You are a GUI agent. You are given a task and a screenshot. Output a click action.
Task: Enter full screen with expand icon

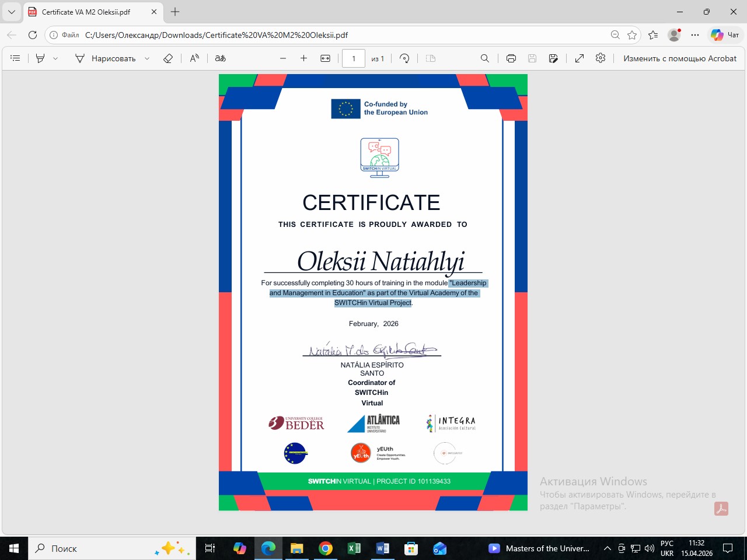(x=580, y=58)
